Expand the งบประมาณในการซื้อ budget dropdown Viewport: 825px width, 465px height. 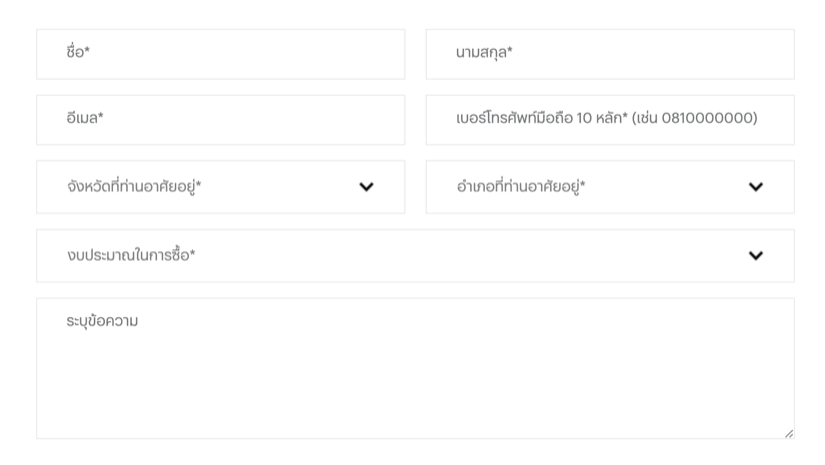(415, 256)
